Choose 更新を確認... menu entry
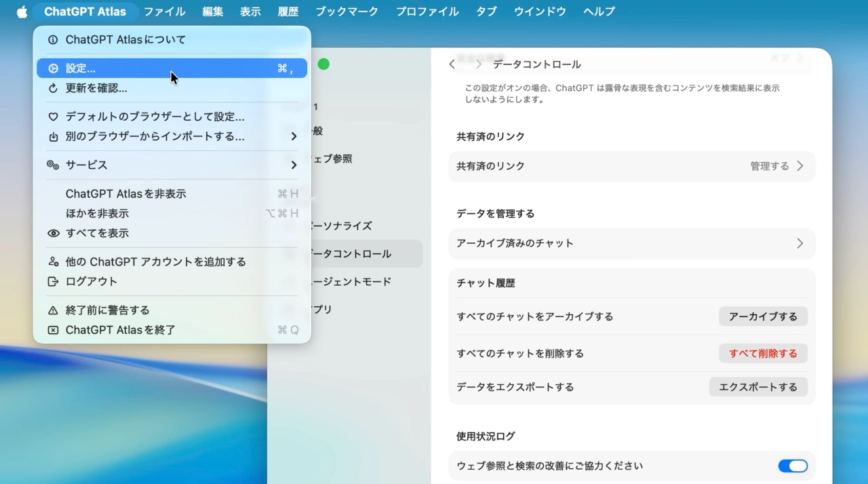868x484 pixels. (x=172, y=88)
